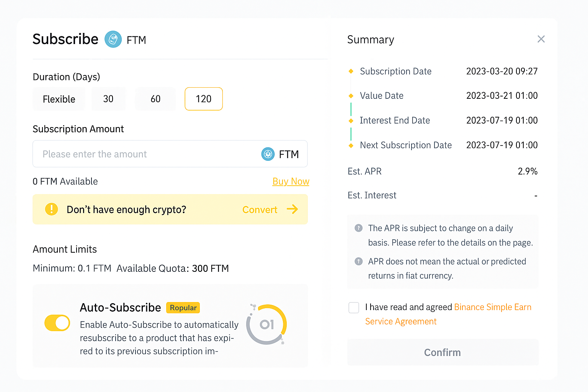Disable the Auto-Subscribe toggle
Image resolution: width=588 pixels, height=392 pixels.
tap(57, 323)
